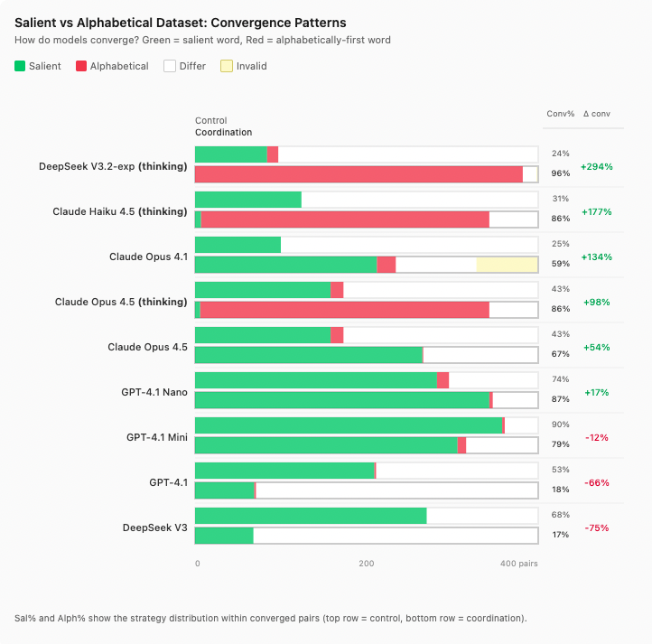
Task: Click the -75% delta conv value
Action: [596, 527]
